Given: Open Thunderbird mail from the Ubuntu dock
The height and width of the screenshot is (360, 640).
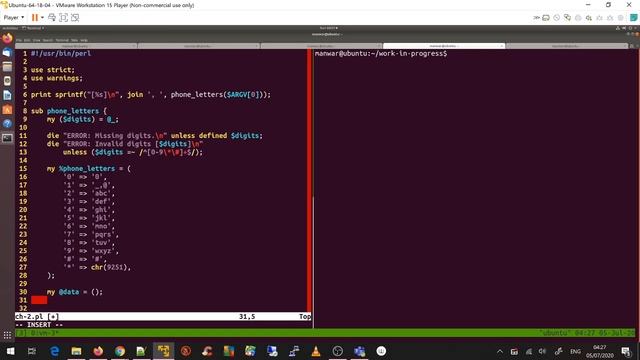Looking at the screenshot, I should 7,53.
